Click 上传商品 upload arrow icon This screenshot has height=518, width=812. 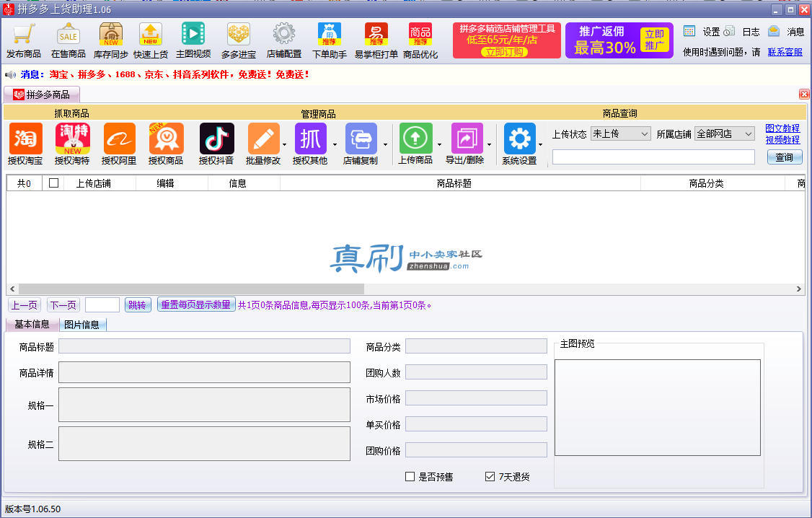pos(415,139)
